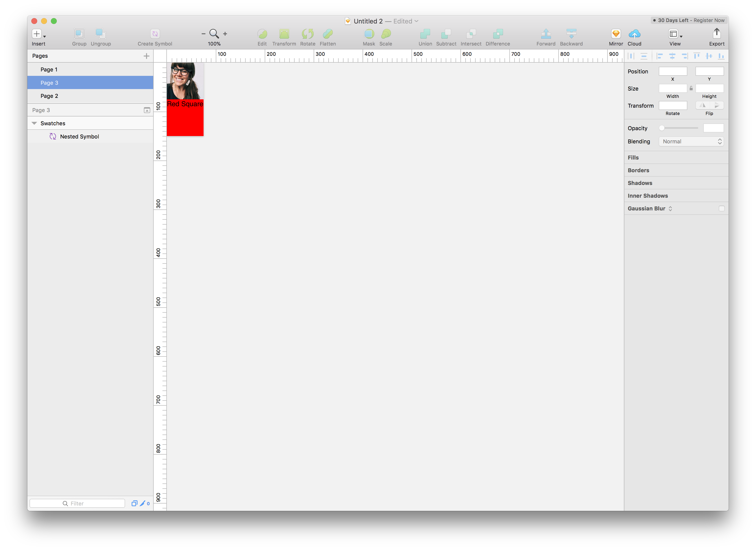Click Align Right icon
Screen dimensions: 756x550
pyautogui.click(x=685, y=56)
